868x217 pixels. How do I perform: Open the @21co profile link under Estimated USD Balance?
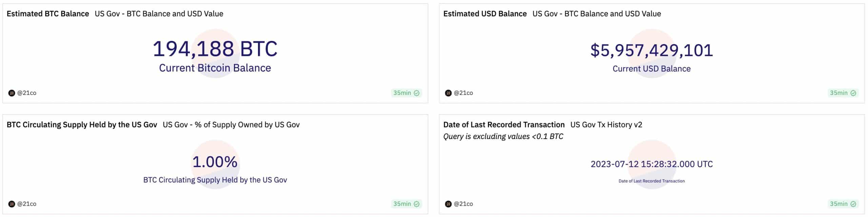(463, 93)
